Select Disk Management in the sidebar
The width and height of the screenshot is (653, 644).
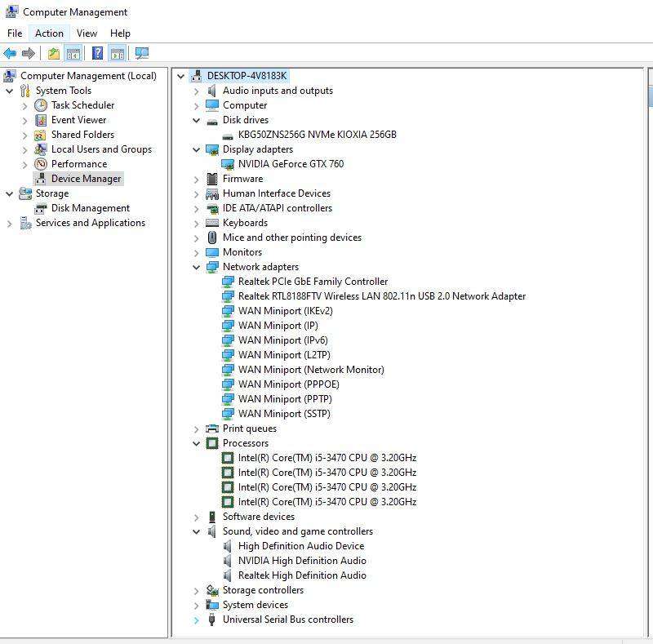point(88,208)
